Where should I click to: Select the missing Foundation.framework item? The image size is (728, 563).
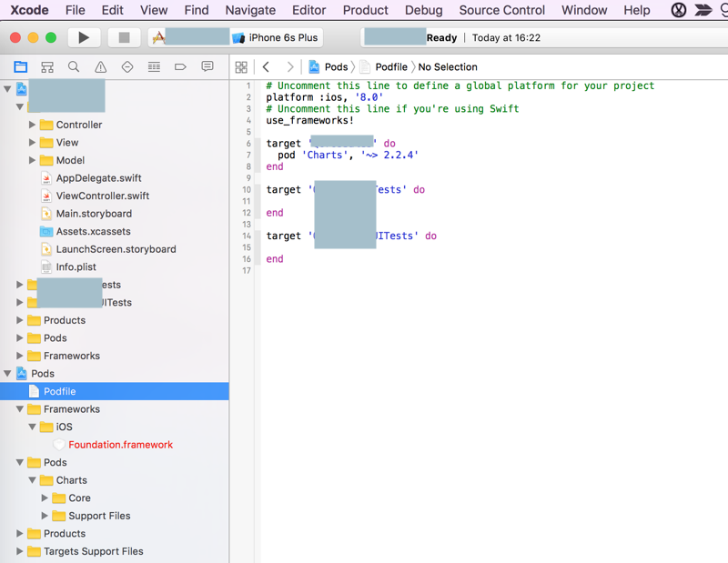point(121,445)
